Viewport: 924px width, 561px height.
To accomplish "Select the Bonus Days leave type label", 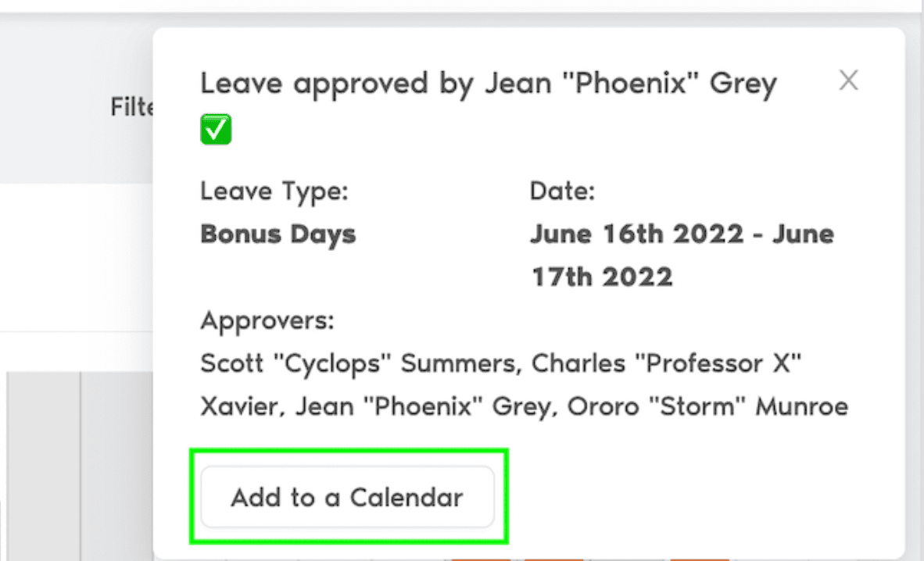I will (x=278, y=234).
